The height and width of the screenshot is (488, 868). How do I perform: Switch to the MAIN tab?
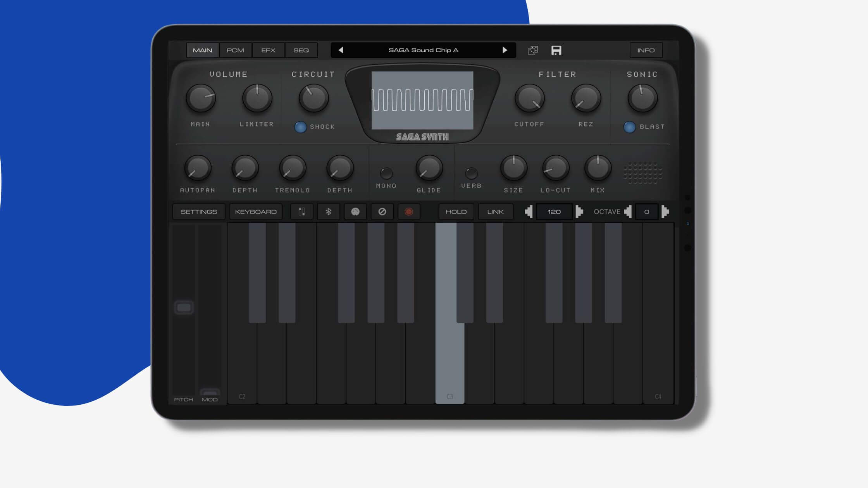(203, 50)
